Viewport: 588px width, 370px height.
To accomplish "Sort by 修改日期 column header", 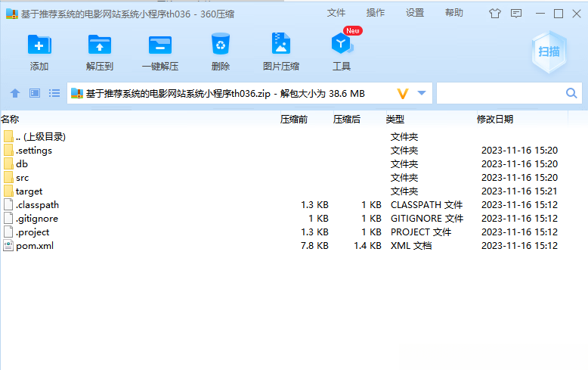I will point(495,120).
